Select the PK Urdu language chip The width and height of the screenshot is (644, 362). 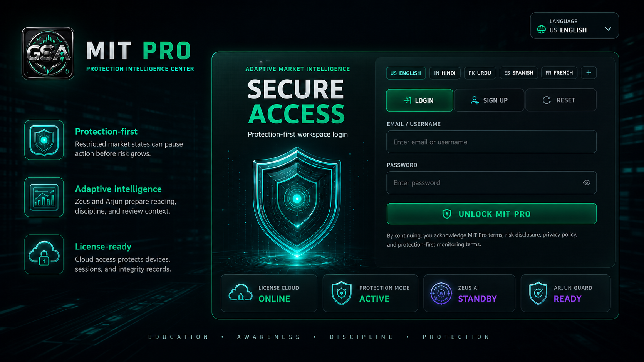point(480,73)
